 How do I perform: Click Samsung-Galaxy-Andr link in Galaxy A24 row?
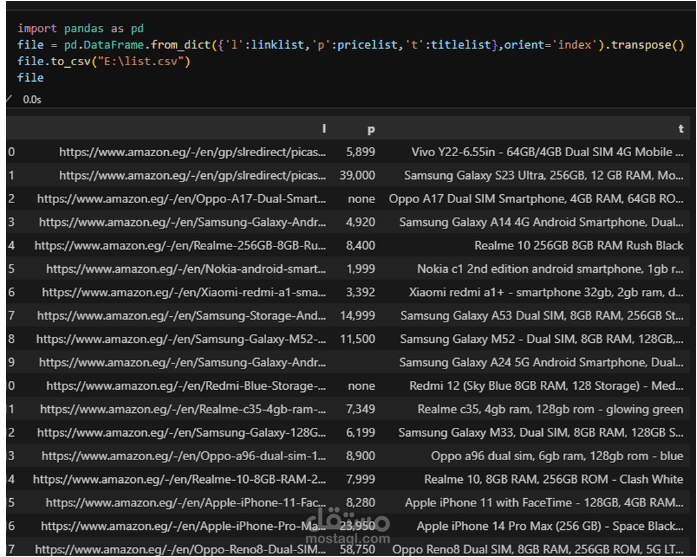(x=182, y=362)
